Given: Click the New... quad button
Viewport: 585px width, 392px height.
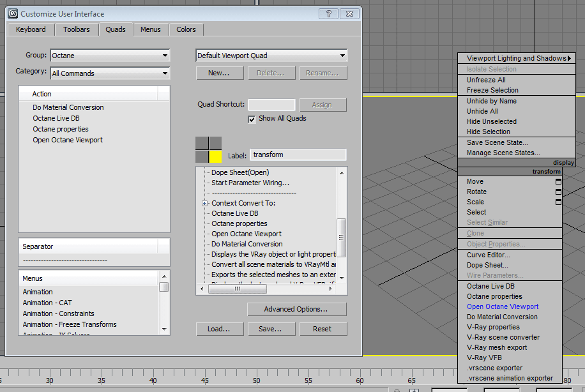Looking at the screenshot, I should [220, 73].
